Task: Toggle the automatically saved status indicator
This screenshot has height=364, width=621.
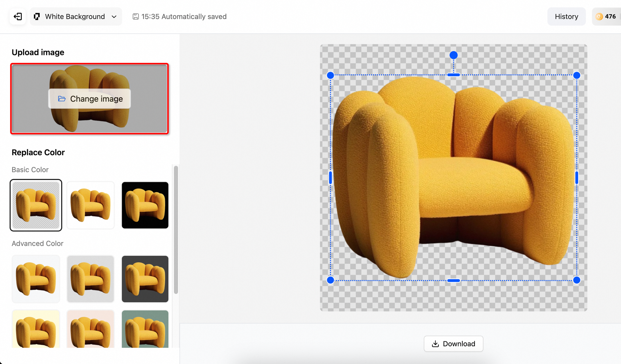Action: pyautogui.click(x=179, y=16)
